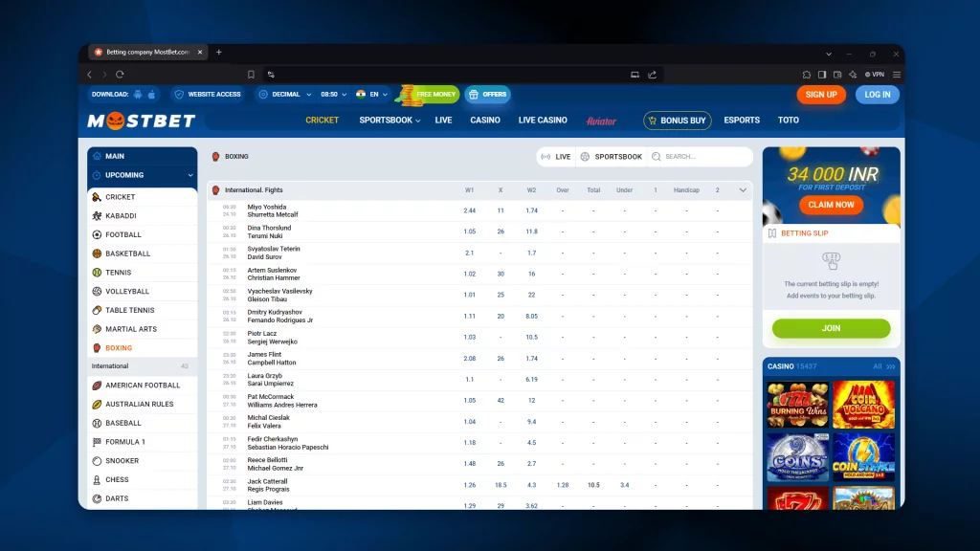
Task: Select Australian Rules in sidebar
Action: pyautogui.click(x=143, y=405)
